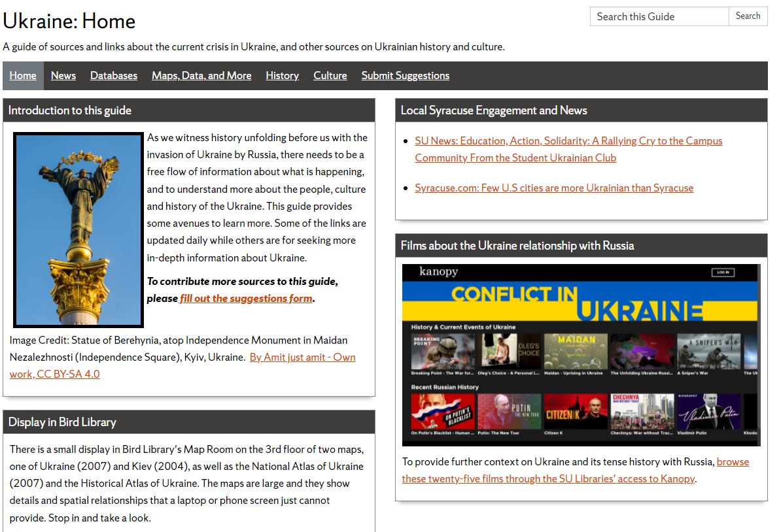Click the Search button
Screen dimensions: 779x532
point(748,16)
